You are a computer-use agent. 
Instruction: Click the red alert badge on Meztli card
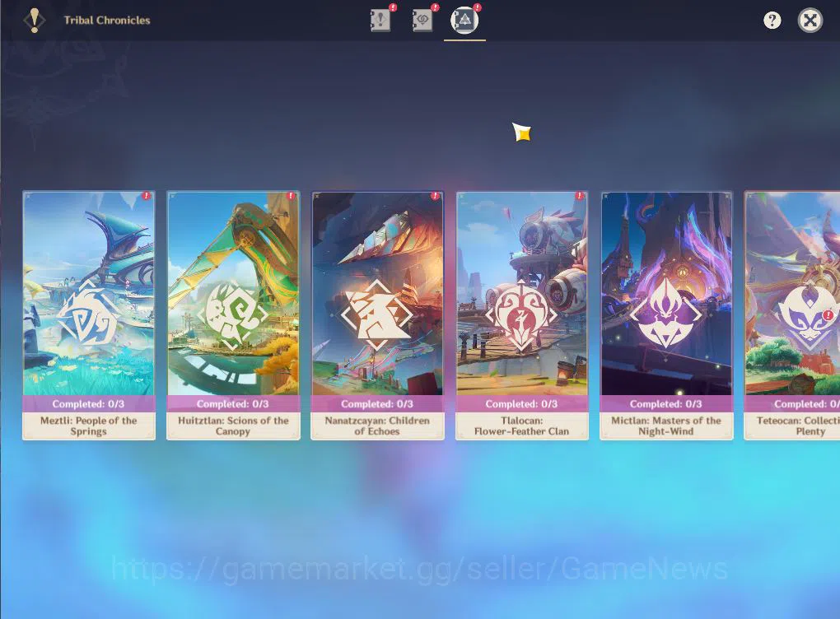[x=147, y=196]
